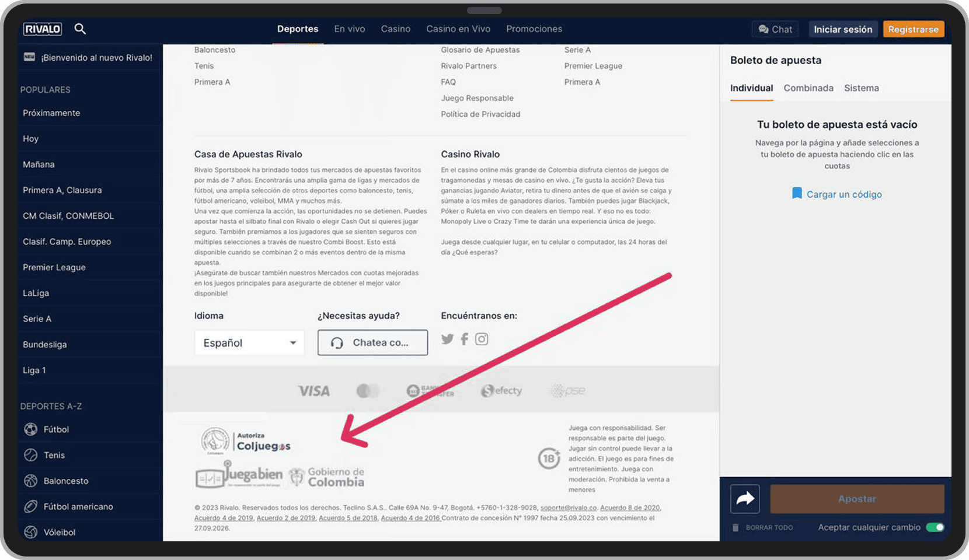Click the Bank Transfer payment logo

(430, 391)
